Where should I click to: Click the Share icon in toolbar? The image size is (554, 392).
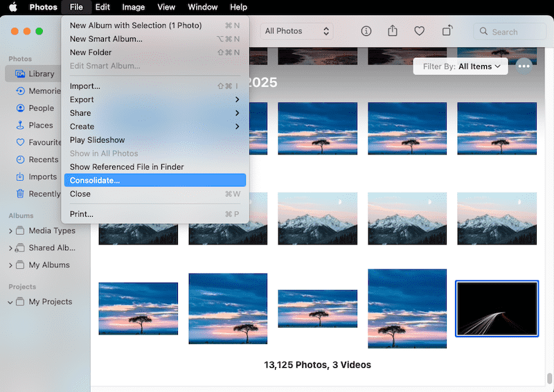pyautogui.click(x=393, y=31)
